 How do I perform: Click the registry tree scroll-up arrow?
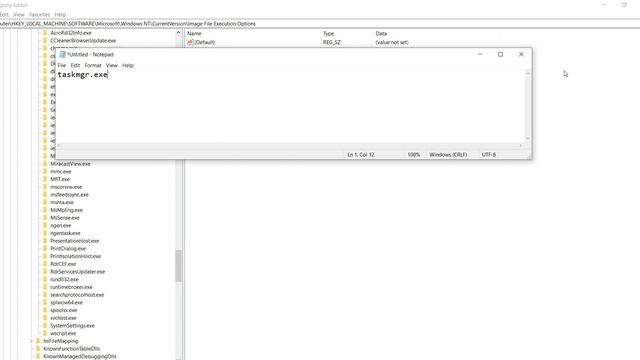click(178, 33)
